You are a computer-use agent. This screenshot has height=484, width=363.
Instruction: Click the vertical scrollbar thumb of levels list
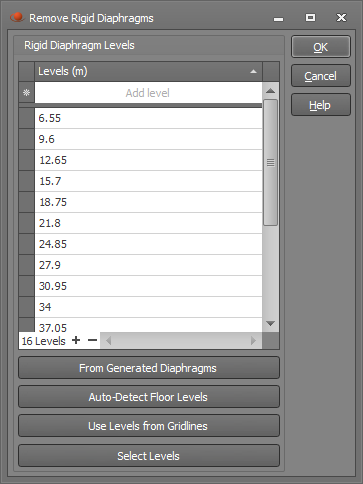tap(270, 163)
